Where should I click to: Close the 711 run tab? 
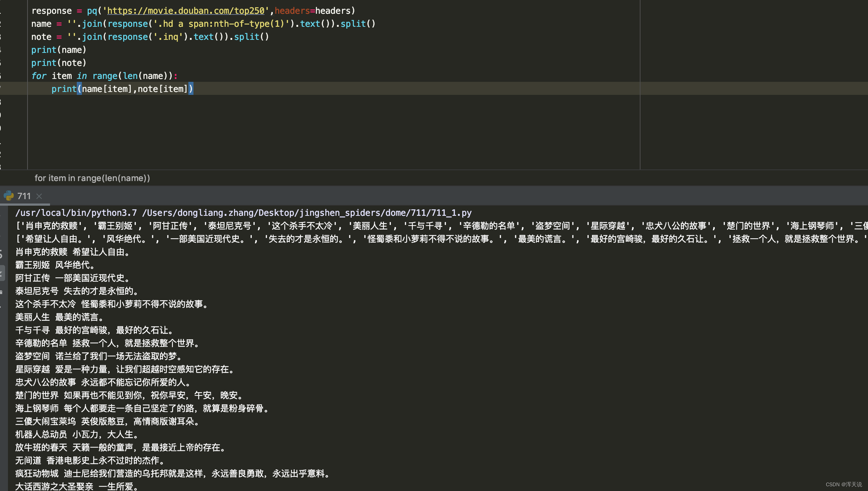point(39,196)
